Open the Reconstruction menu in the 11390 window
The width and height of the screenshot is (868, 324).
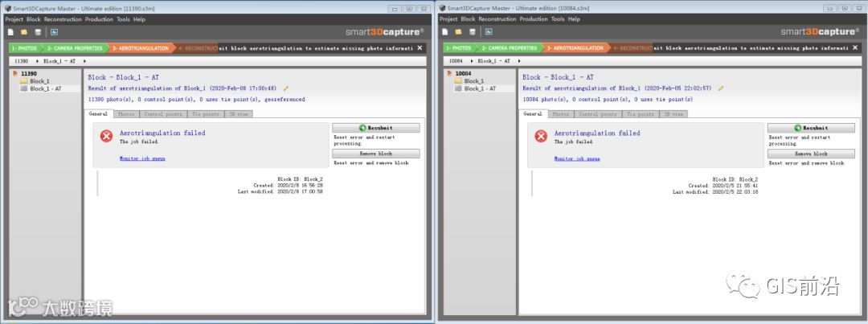(x=63, y=19)
